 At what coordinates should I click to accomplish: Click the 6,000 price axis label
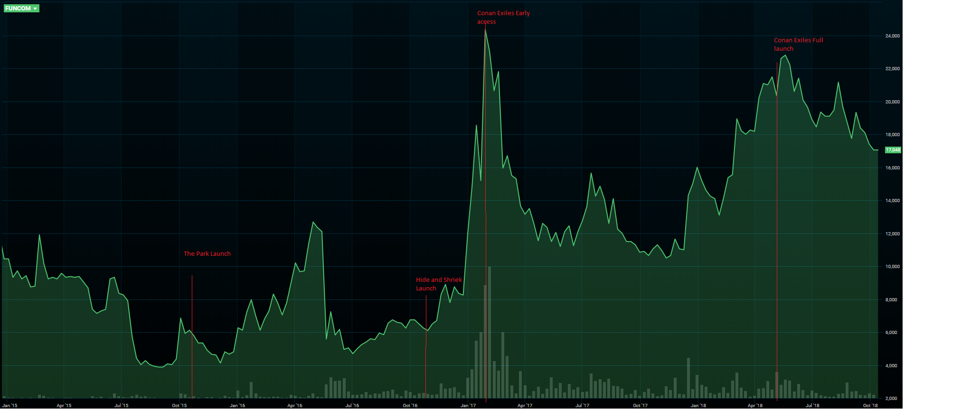[891, 333]
